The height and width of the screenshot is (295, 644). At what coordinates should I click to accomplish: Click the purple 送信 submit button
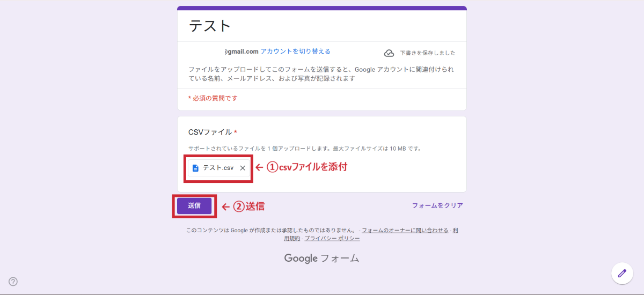[194, 206]
